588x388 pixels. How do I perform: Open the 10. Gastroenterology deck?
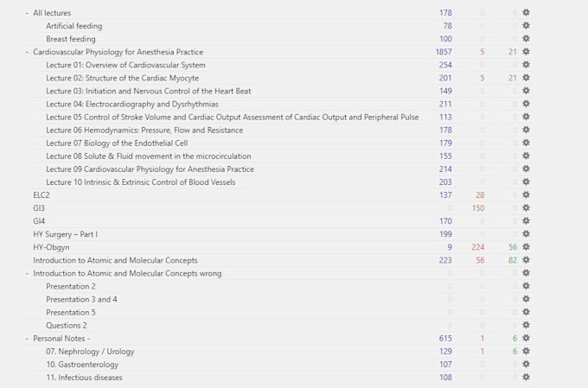pos(82,365)
